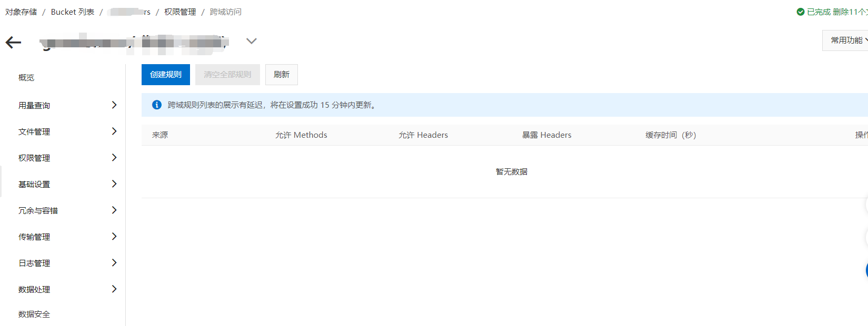The image size is (868, 326).
Task: Open 权限管理 breadcrumb link
Action: tap(180, 12)
